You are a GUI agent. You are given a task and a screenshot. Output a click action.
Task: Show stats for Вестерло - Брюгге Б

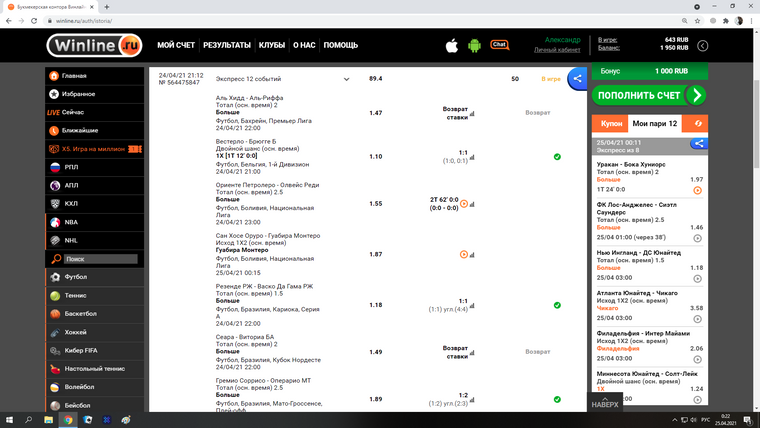(x=472, y=157)
